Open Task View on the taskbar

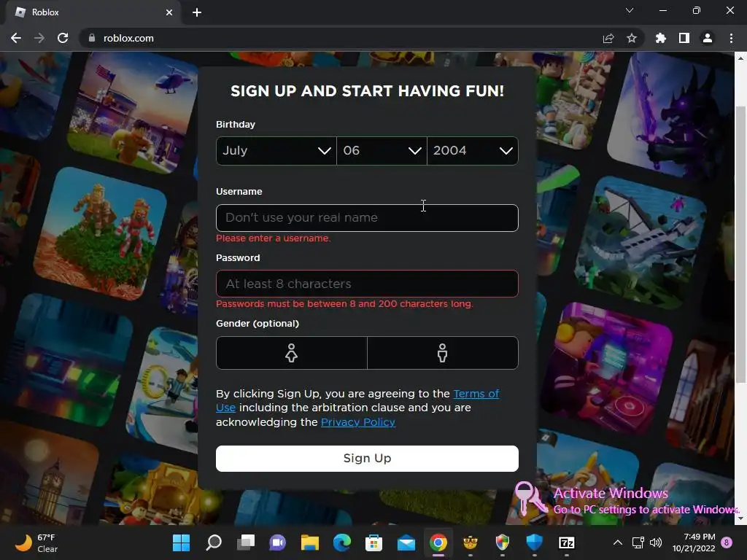click(246, 542)
